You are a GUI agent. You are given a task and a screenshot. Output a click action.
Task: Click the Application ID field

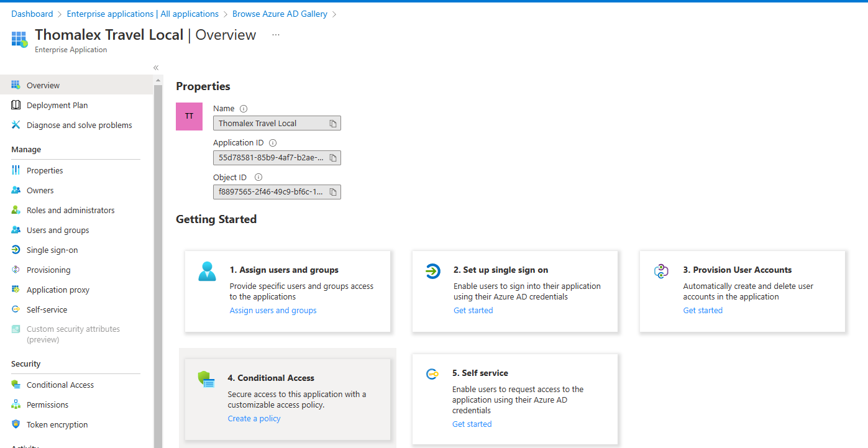click(x=277, y=157)
